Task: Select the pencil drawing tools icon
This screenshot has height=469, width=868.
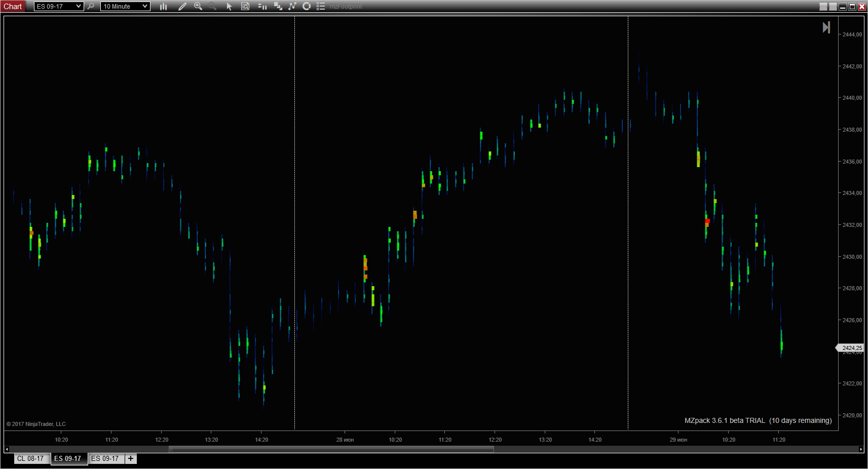Action: pyautogui.click(x=182, y=7)
